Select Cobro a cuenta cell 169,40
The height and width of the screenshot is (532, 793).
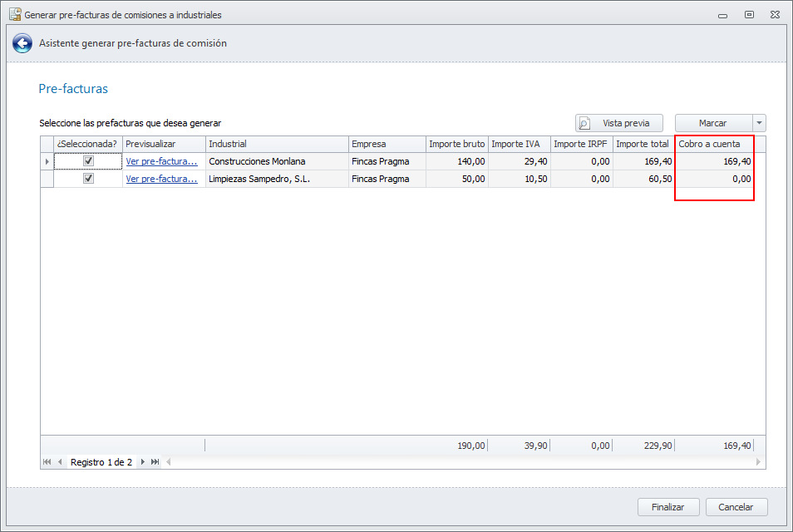[714, 161]
